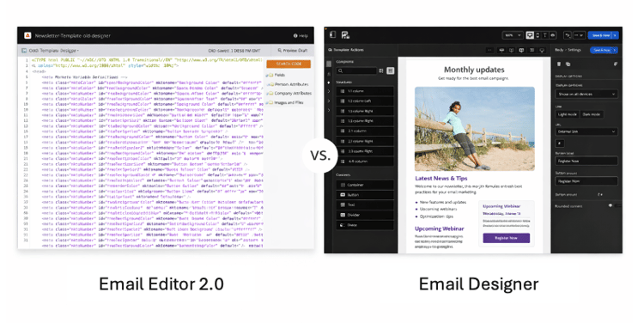Click the blue Save button in top bar

pyautogui.click(x=600, y=35)
